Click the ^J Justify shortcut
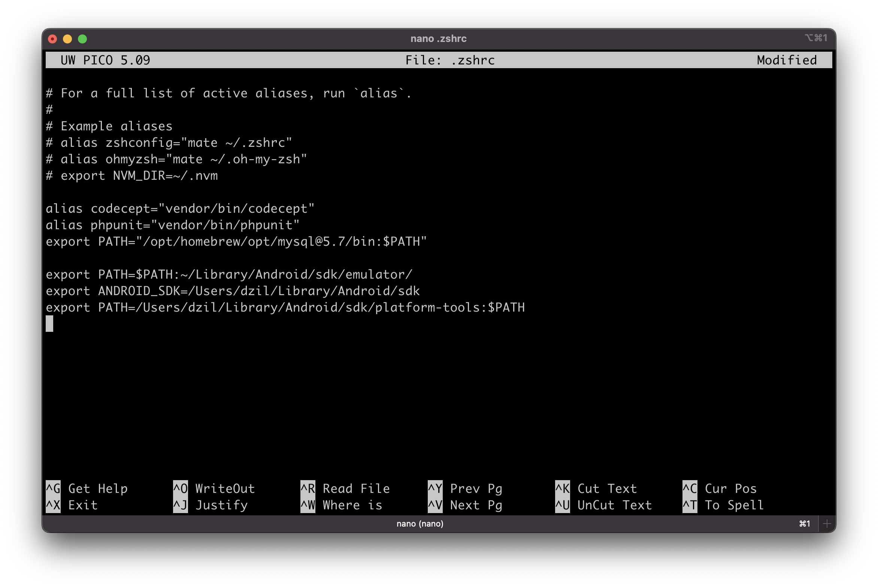This screenshot has height=588, width=878. (x=210, y=505)
